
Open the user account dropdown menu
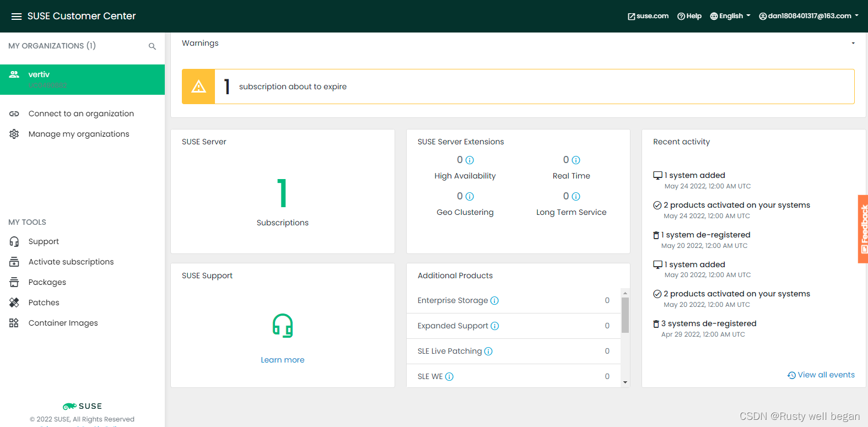[x=808, y=16]
